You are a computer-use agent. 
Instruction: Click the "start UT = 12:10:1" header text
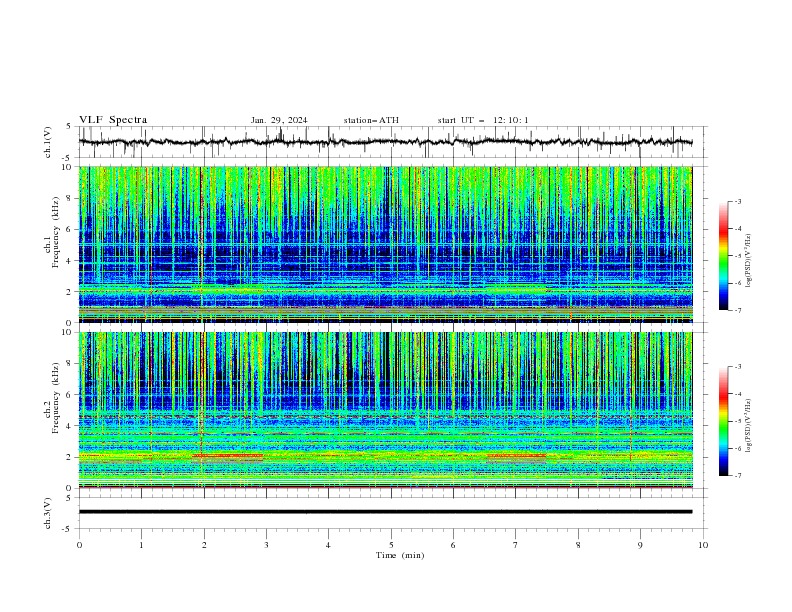(483, 120)
